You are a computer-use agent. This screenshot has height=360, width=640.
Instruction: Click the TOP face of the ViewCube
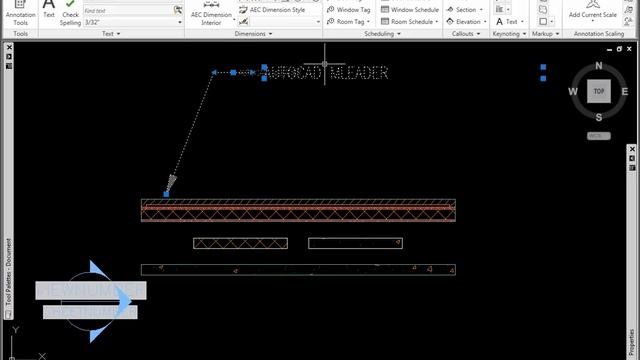coord(599,91)
